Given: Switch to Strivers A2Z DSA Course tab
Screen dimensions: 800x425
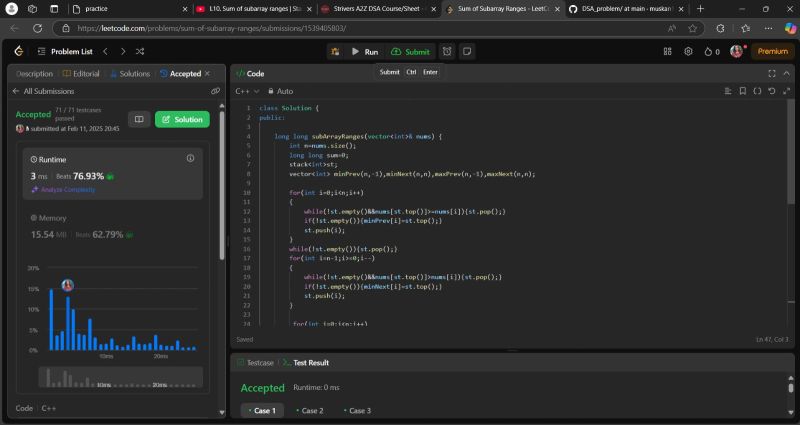Looking at the screenshot, I should point(378,9).
